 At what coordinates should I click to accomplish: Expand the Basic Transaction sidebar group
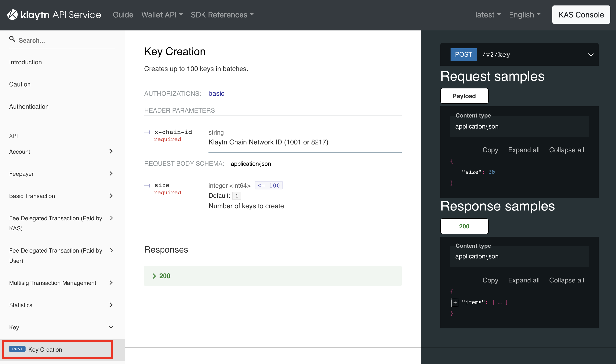click(x=62, y=196)
